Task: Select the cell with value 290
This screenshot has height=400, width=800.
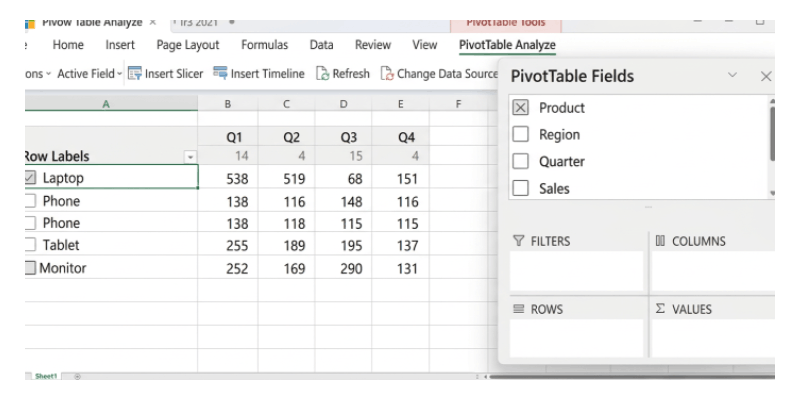Action: tap(343, 268)
